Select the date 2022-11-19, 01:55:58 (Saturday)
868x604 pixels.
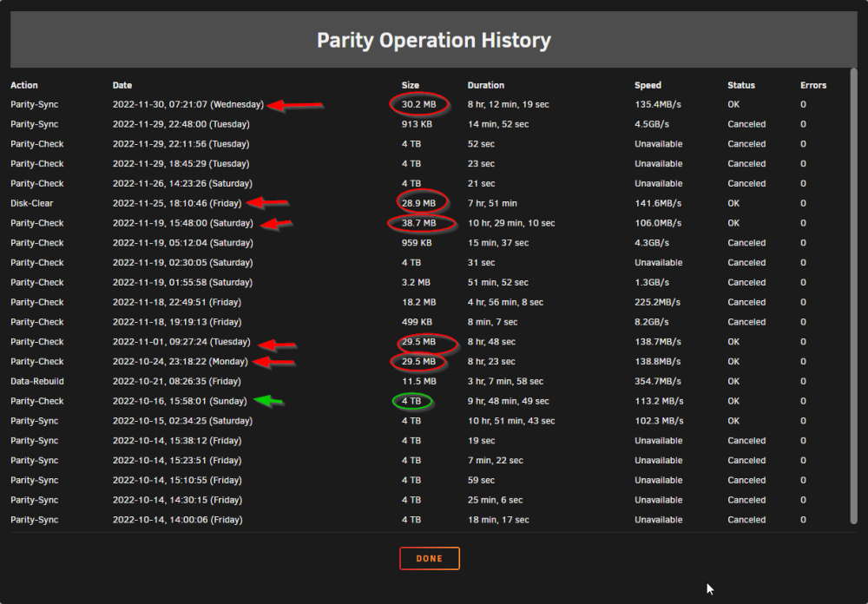[182, 283]
